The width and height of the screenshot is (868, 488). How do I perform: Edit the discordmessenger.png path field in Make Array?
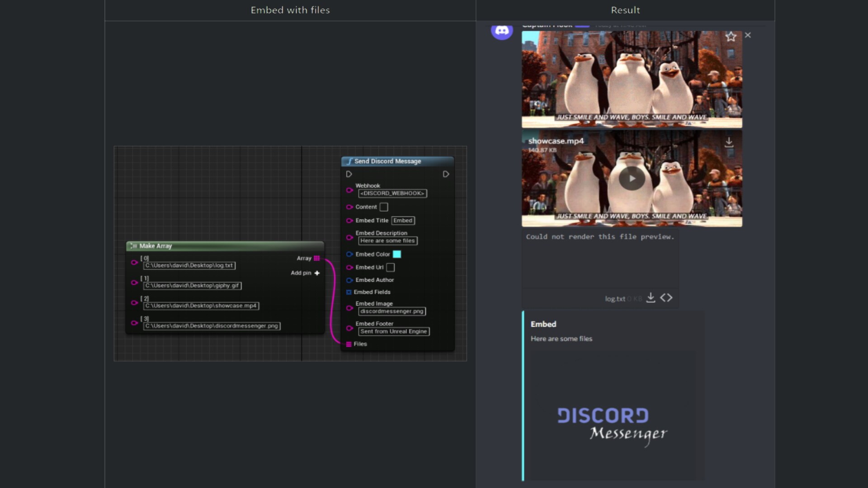point(212,326)
